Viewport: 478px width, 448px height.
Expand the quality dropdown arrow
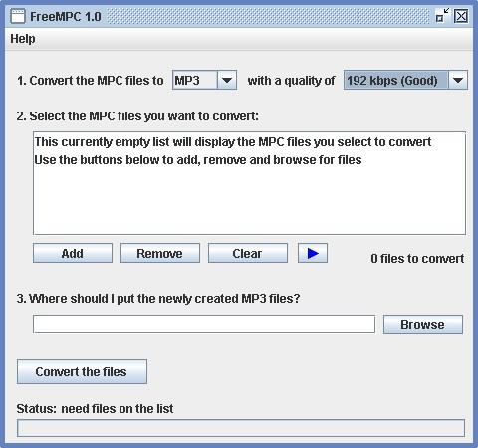click(x=458, y=80)
